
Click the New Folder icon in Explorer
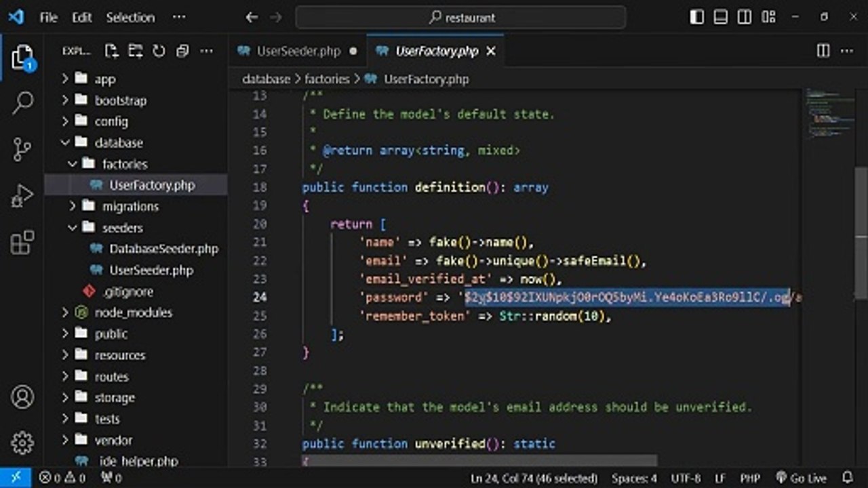(x=135, y=51)
